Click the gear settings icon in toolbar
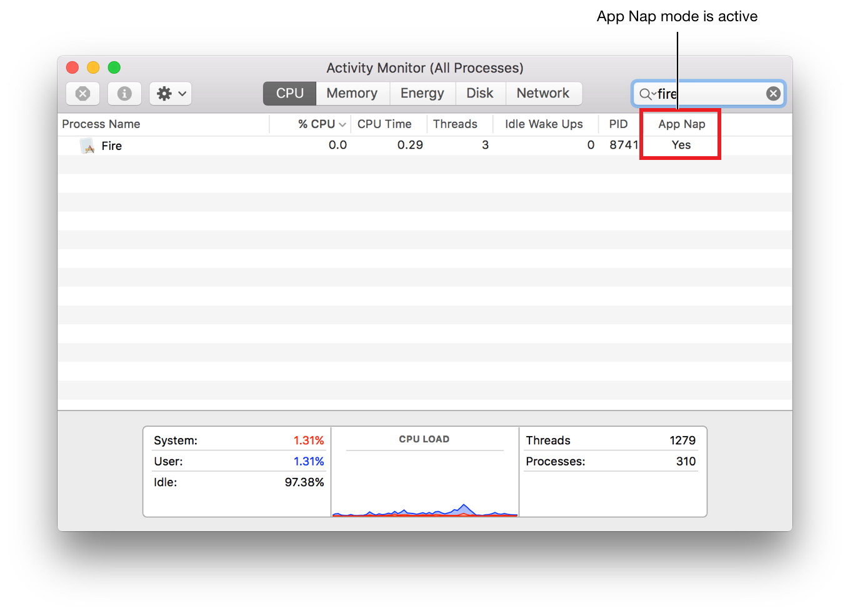The height and width of the screenshot is (616, 850). (x=164, y=93)
